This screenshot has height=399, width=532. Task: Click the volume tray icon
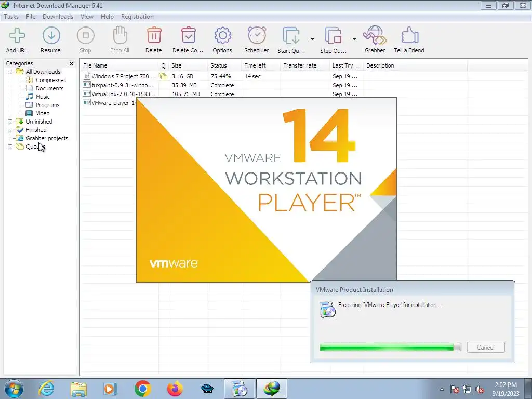click(480, 390)
